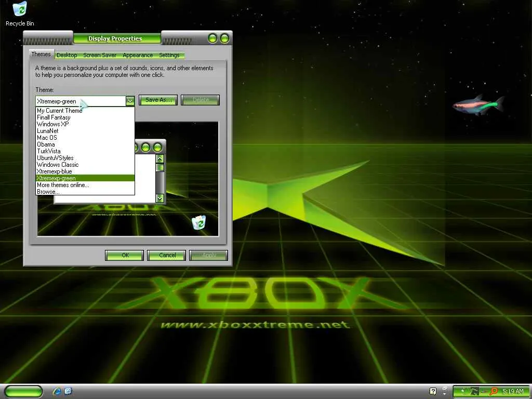532x399 pixels.
Task: Select the Obama theme
Action: point(85,144)
